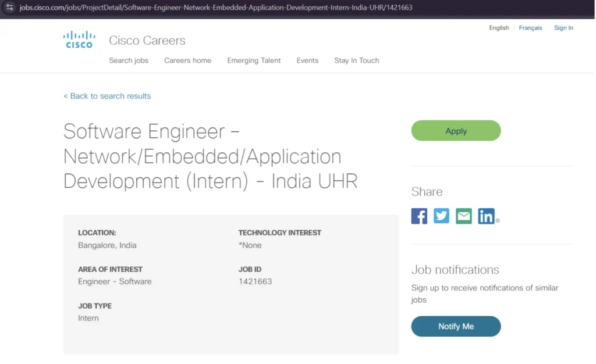Viewport: 596px width, 364px height.
Task: Click job type value Intern
Action: [x=88, y=318]
